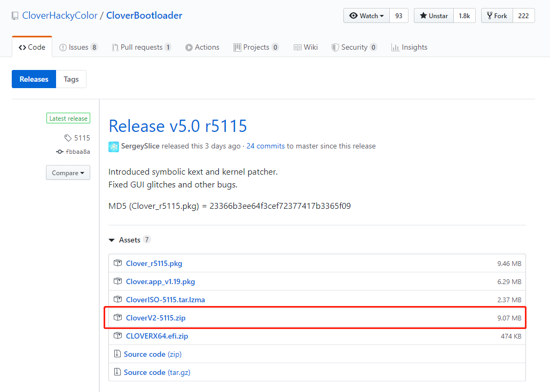Download CloverV2-5115.zip
The height and width of the screenshot is (392, 550).
155,318
